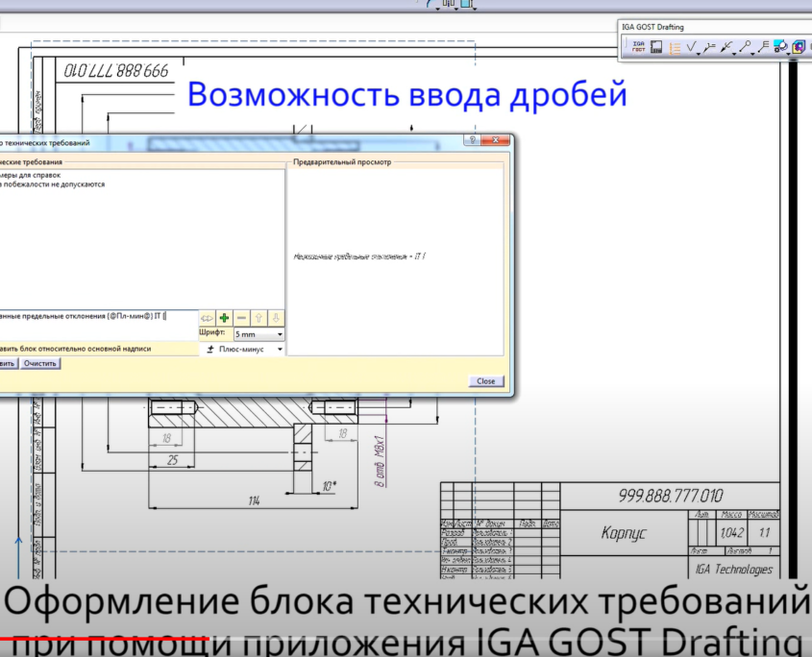The height and width of the screenshot is (657, 812).
Task: Select the leader with equals sign tool
Action: tap(709, 47)
